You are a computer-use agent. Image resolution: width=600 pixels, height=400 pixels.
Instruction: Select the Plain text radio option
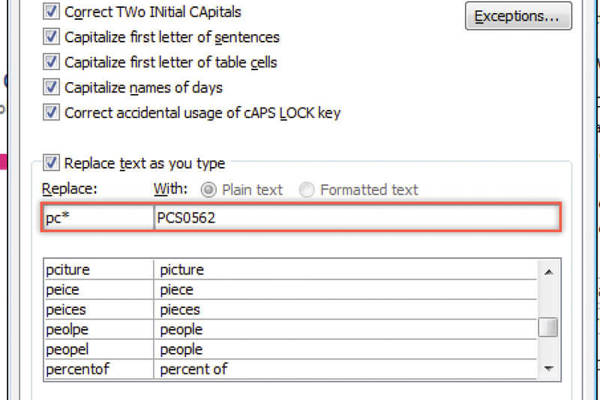pos(209,189)
